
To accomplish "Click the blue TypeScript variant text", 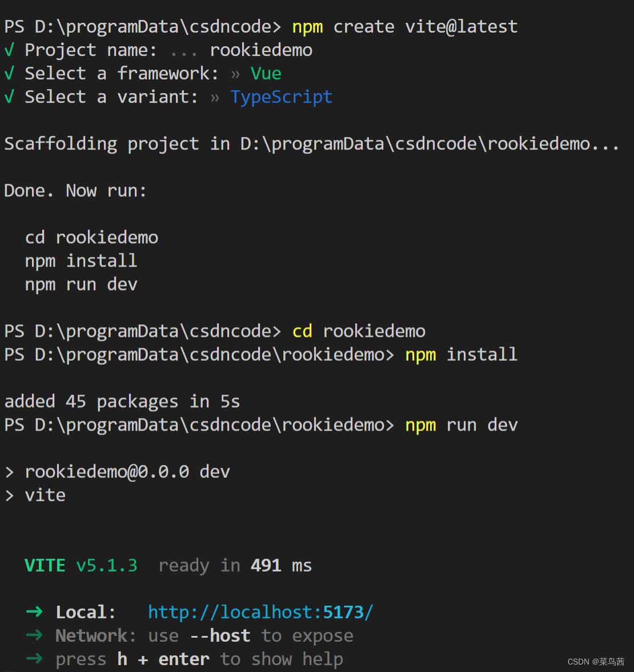I will tap(281, 97).
